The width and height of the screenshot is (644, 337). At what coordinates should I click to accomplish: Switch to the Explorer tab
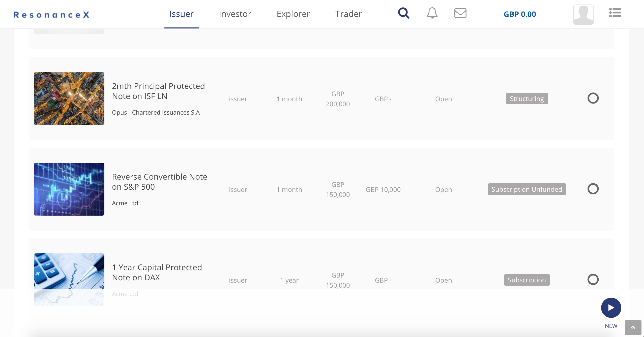(293, 14)
